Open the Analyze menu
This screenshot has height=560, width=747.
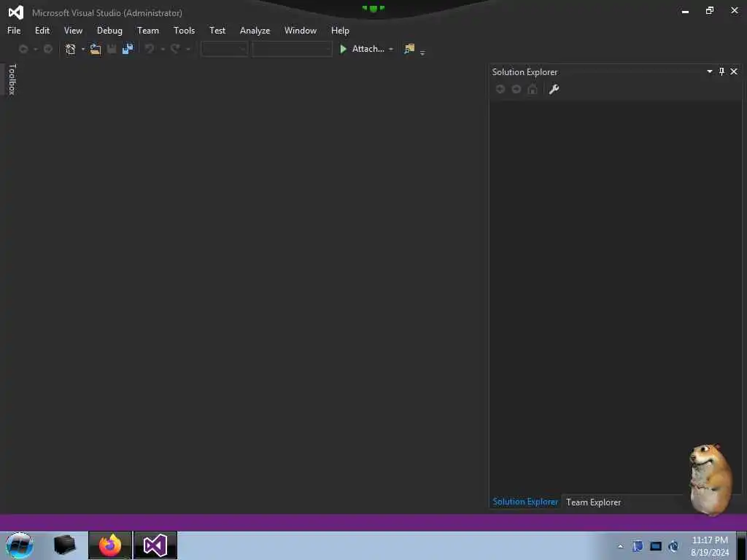(255, 31)
